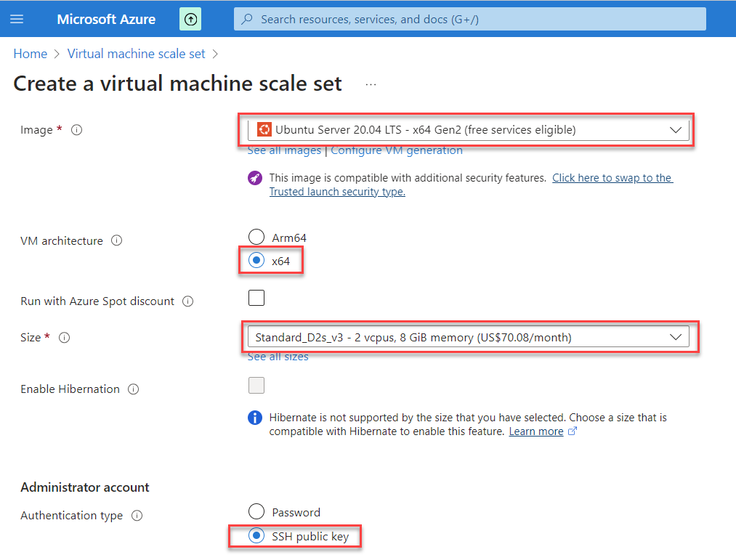Select SSH public key authentication
The width and height of the screenshot is (736, 560).
point(256,536)
